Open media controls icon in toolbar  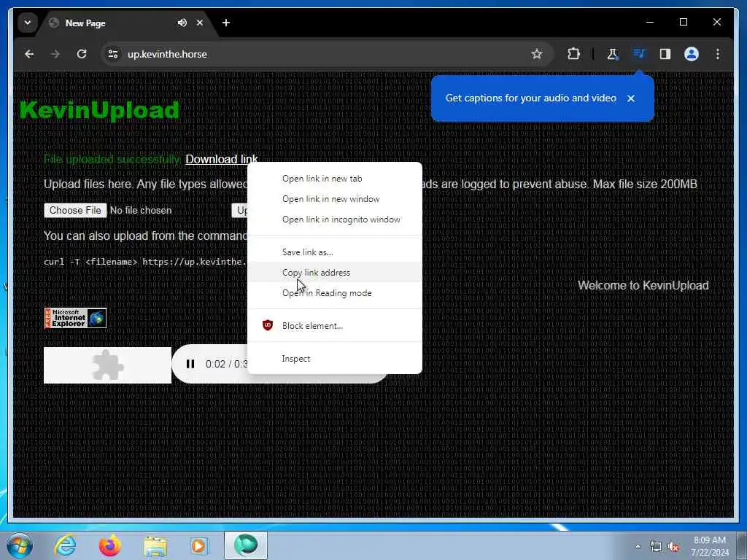click(639, 54)
